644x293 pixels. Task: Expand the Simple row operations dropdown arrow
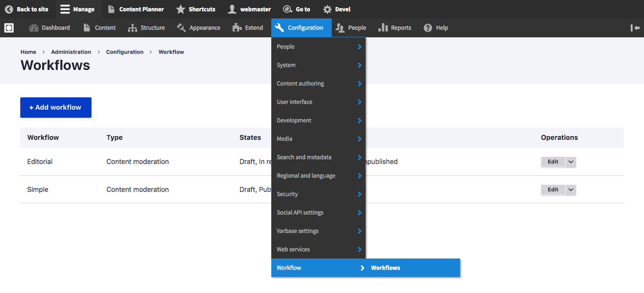[571, 190]
